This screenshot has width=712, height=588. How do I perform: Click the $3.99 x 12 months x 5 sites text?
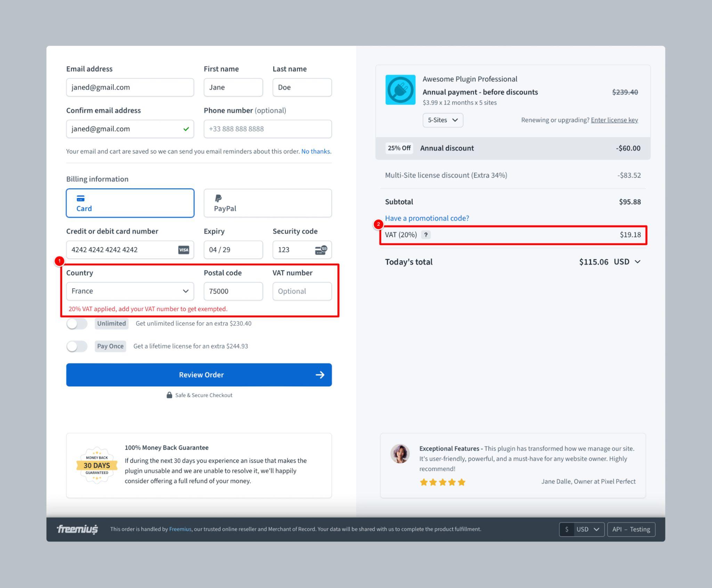click(x=460, y=103)
